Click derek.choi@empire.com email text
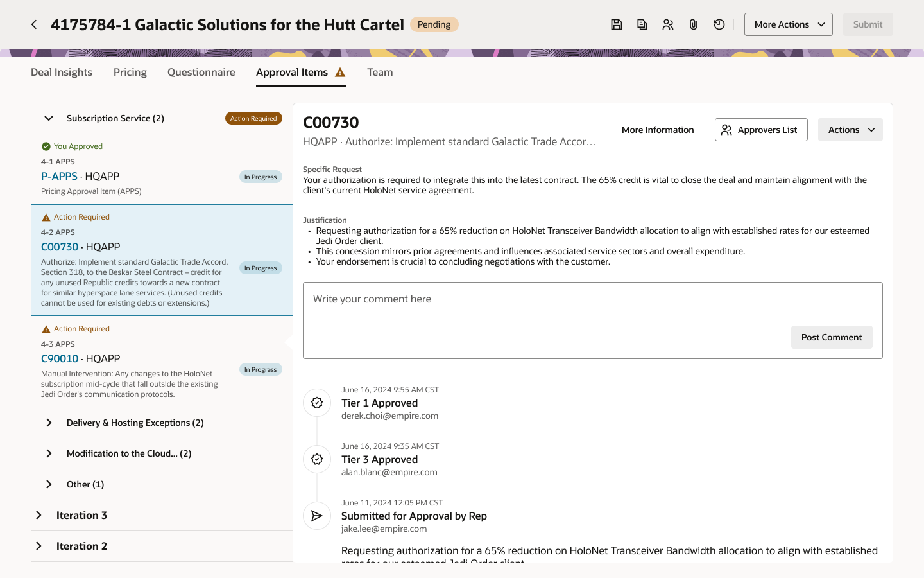924x578 pixels. [389, 416]
